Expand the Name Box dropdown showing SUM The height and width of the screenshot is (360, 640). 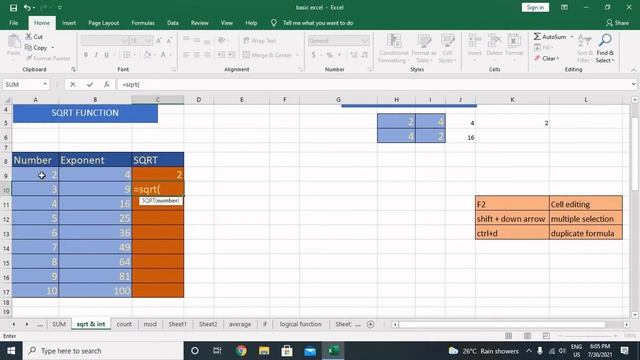tap(45, 84)
